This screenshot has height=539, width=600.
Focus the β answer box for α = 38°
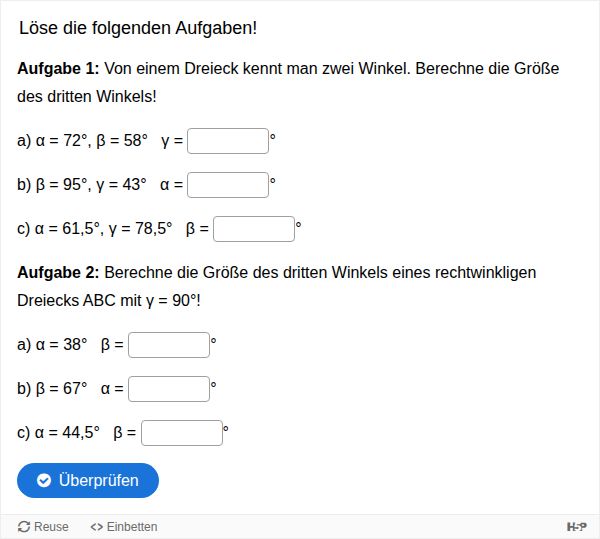point(169,345)
